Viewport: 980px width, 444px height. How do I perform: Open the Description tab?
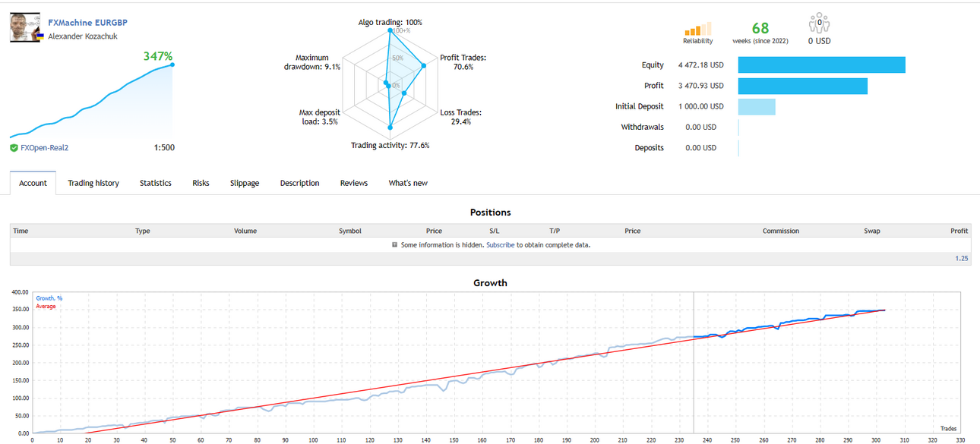299,183
